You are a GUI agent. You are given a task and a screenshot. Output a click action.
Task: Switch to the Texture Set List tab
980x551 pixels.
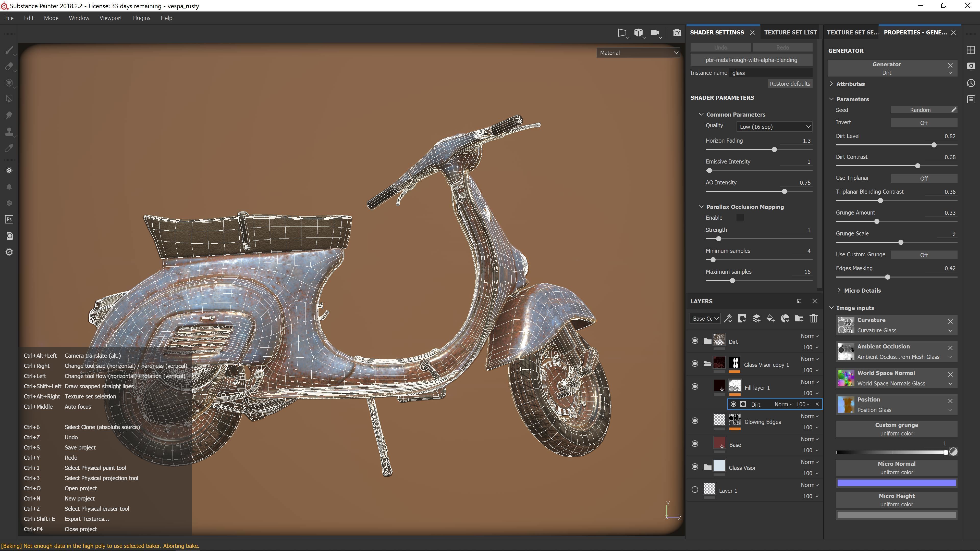point(790,32)
